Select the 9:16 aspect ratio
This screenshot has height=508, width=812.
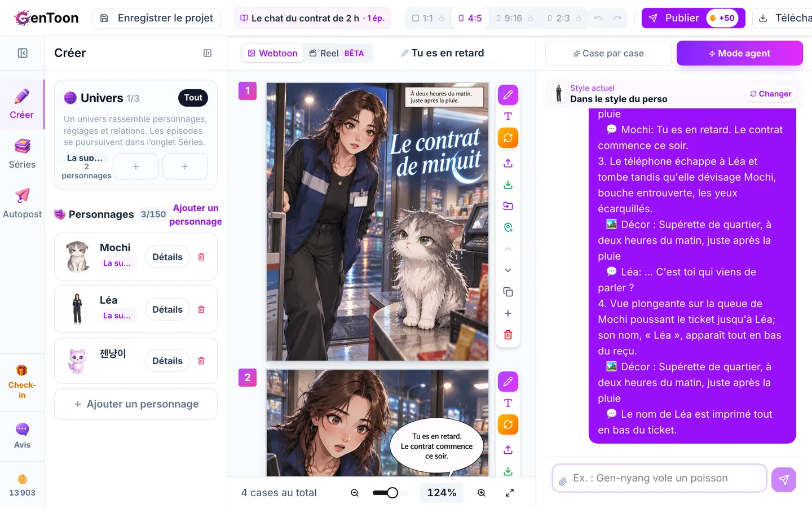tap(514, 18)
